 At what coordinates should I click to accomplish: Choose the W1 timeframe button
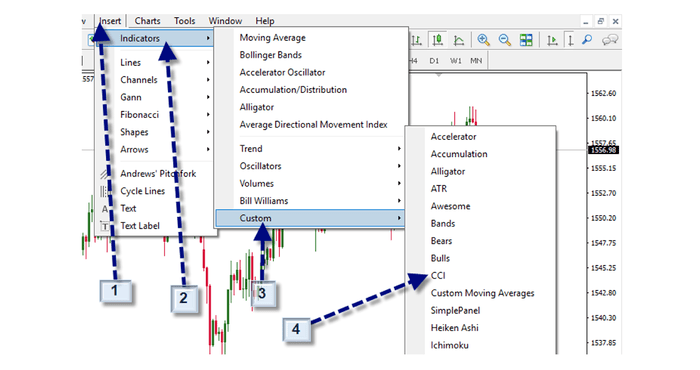click(x=455, y=61)
